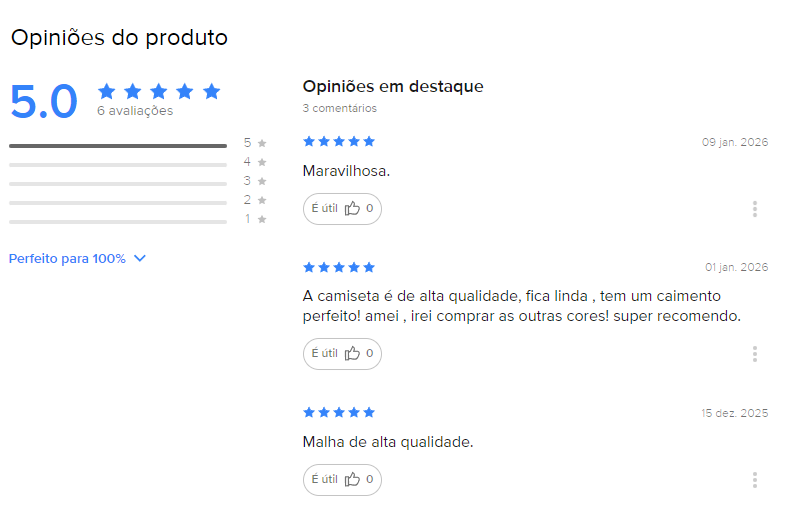
Task: Click the overall five-star rating icons
Action: (x=159, y=91)
